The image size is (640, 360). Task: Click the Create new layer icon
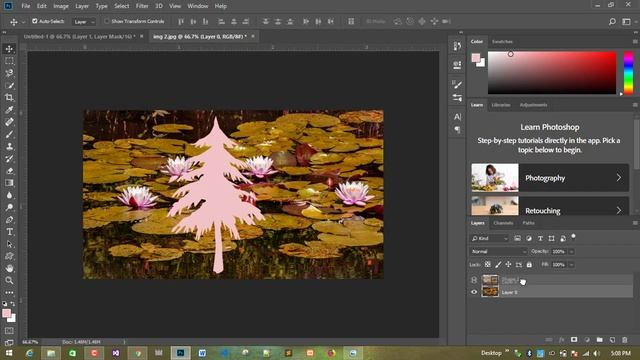click(x=612, y=340)
